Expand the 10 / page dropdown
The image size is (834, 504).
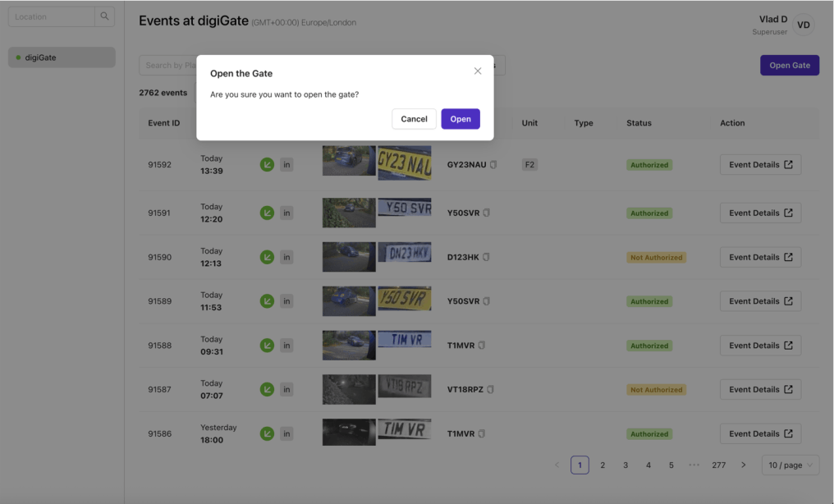click(790, 465)
